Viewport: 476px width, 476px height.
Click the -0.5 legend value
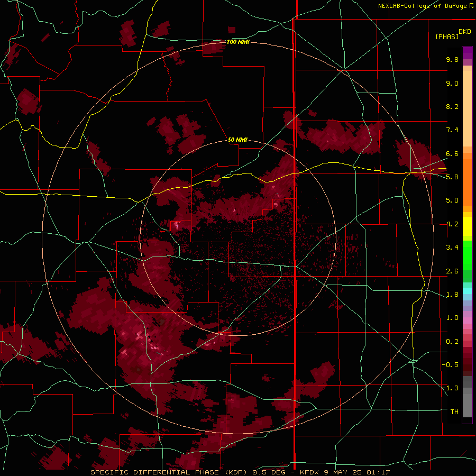450,365
